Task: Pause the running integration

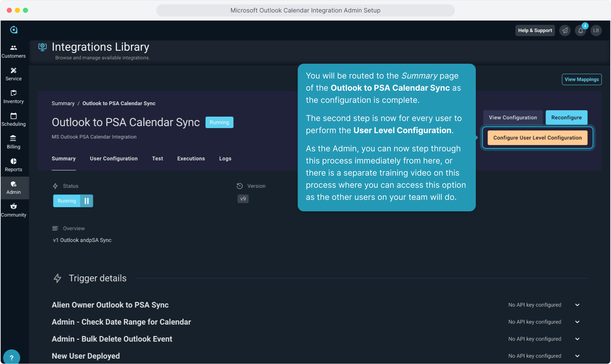Action: pos(87,201)
